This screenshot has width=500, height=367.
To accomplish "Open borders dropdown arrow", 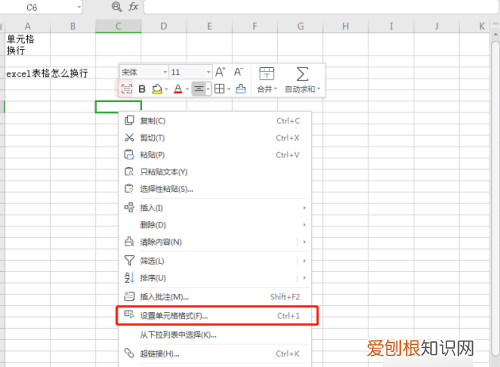I will click(x=229, y=89).
